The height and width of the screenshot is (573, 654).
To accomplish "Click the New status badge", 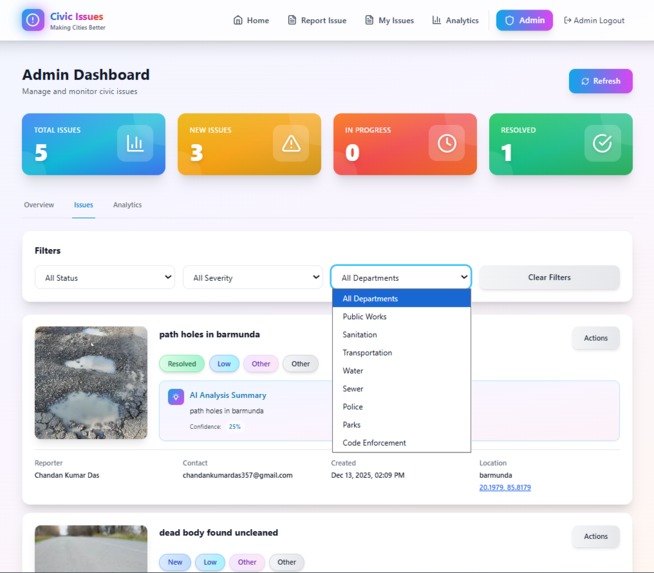I will tap(175, 562).
